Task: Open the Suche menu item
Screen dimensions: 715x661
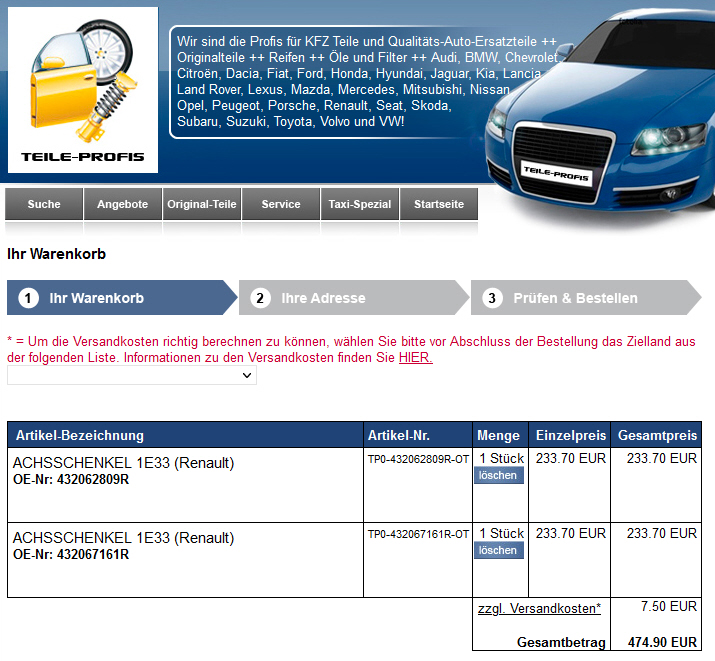Action: point(44,204)
